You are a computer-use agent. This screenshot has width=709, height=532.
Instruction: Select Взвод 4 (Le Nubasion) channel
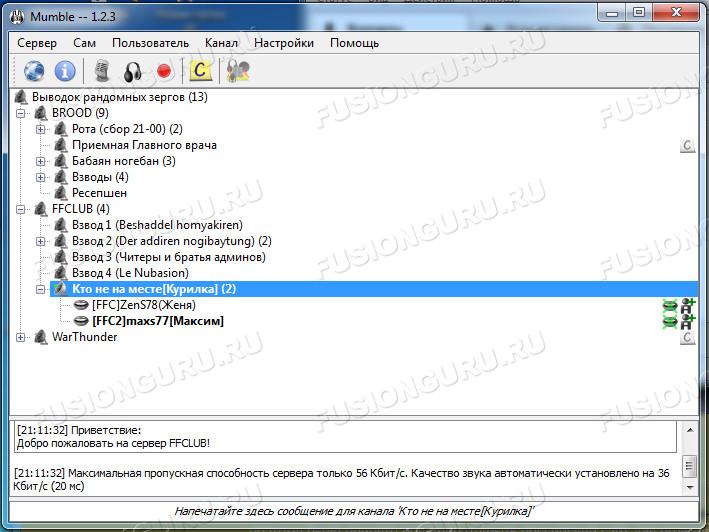130,273
